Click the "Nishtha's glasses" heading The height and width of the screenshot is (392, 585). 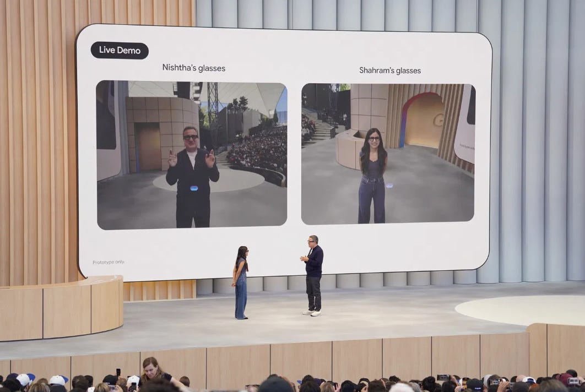pyautogui.click(x=194, y=68)
